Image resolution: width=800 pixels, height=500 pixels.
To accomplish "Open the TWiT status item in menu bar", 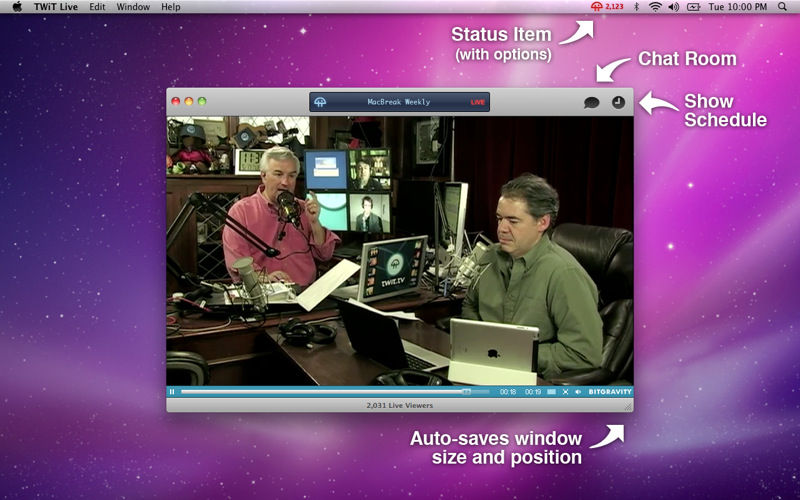I will [x=596, y=7].
